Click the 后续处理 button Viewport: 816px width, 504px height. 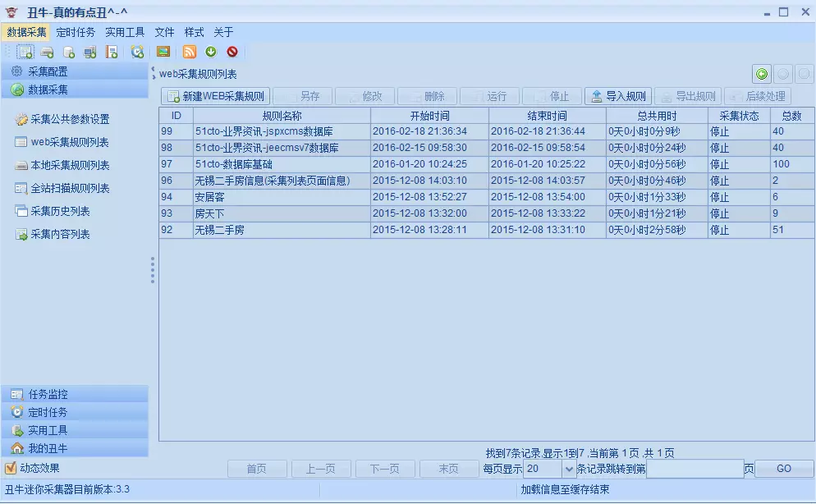[x=758, y=96]
